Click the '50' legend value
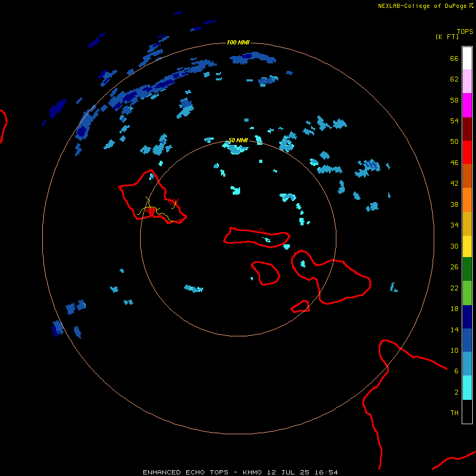Viewport: 476px width, 476px height. point(454,141)
